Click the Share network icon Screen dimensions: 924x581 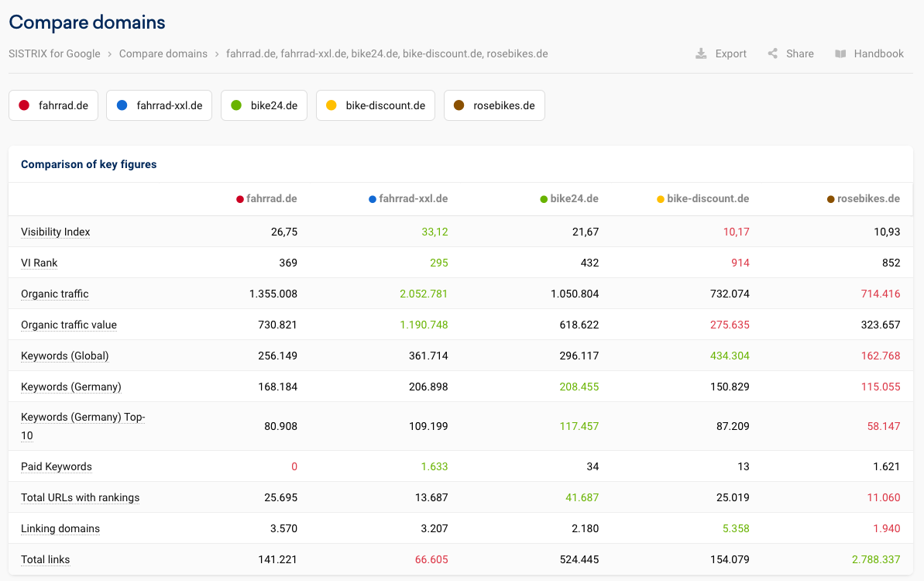pyautogui.click(x=772, y=53)
